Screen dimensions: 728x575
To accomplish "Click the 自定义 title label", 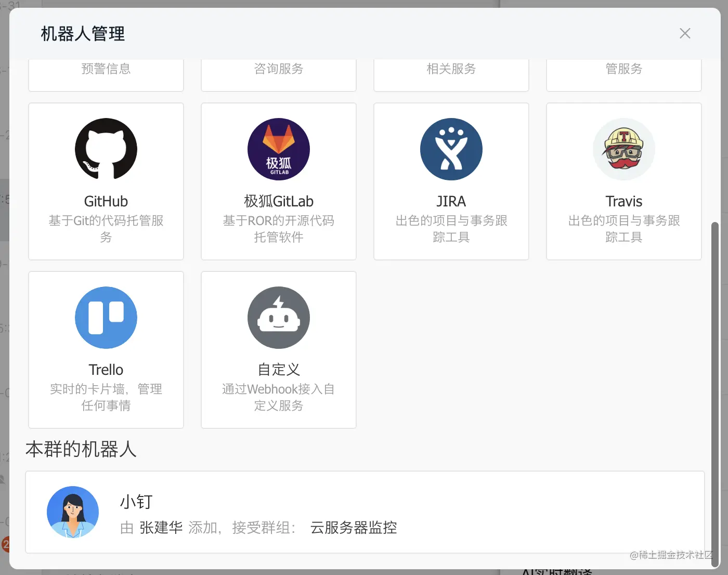I will coord(279,370).
